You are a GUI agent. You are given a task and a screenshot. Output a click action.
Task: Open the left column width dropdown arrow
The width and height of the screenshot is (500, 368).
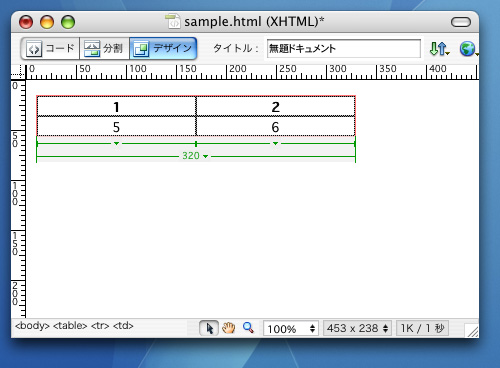pyautogui.click(x=116, y=143)
